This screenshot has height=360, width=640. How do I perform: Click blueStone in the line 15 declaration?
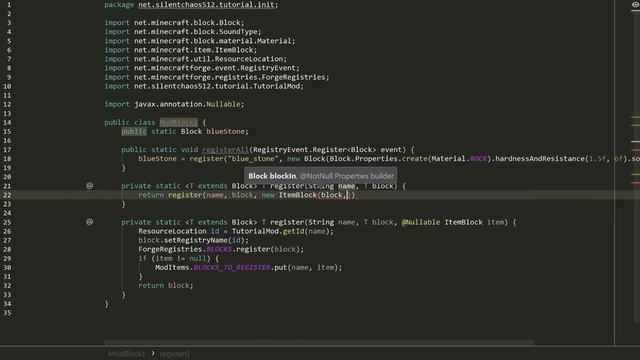click(225, 131)
